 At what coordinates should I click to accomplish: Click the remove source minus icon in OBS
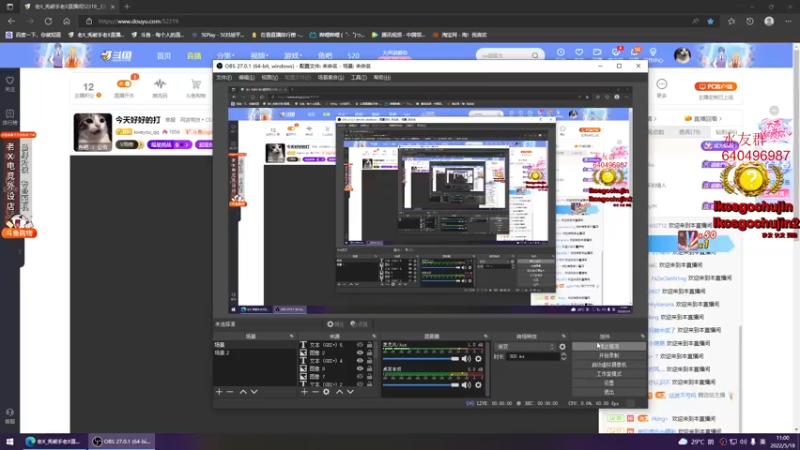(315, 392)
